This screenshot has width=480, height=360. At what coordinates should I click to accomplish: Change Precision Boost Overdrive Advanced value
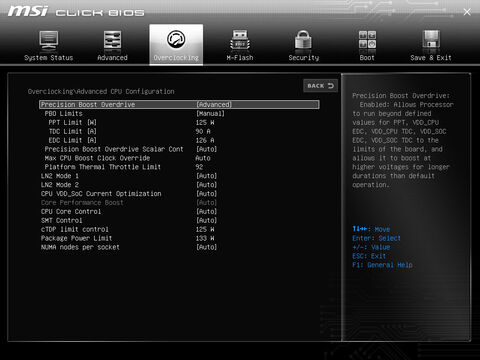coord(214,105)
